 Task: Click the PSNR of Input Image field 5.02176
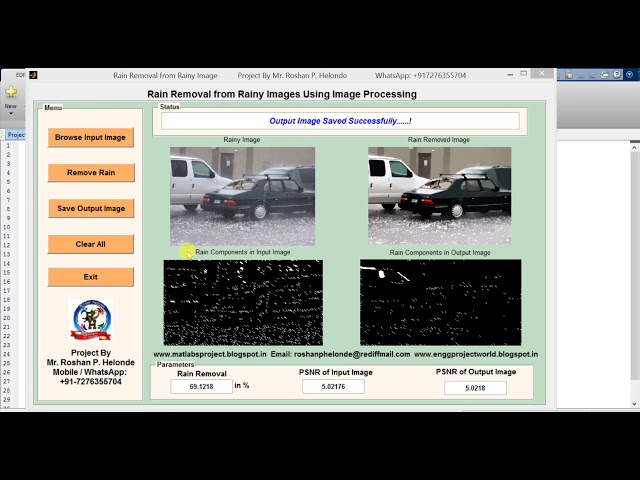click(333, 387)
